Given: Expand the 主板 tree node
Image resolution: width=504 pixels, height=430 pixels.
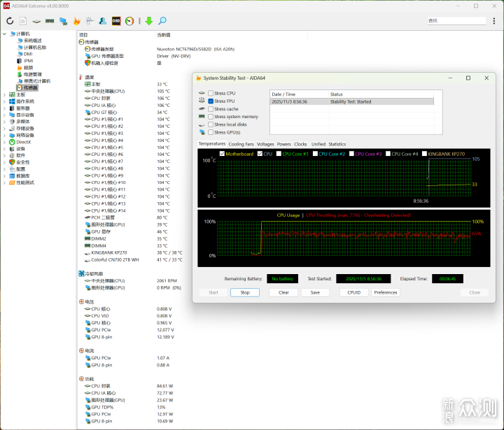Looking at the screenshot, I should [x=5, y=94].
